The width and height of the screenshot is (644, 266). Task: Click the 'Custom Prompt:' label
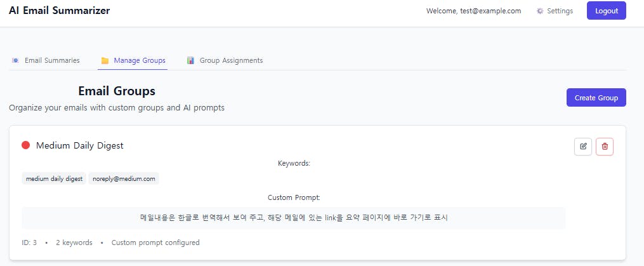tap(294, 197)
